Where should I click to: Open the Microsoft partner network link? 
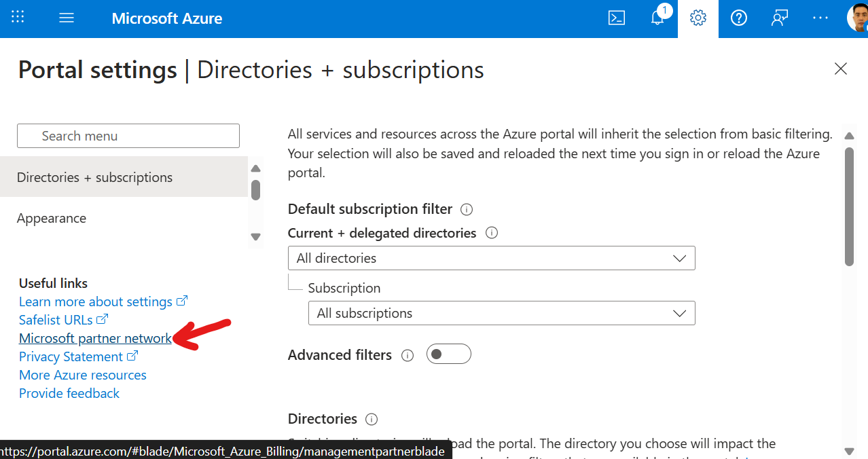coord(94,338)
